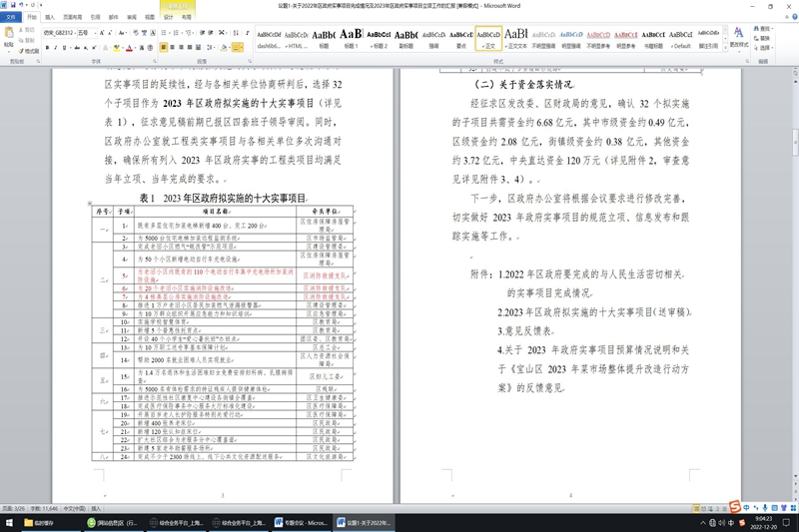Image resolution: width=799 pixels, height=532 pixels.
Task: Apply the red font color
Action: (129, 48)
